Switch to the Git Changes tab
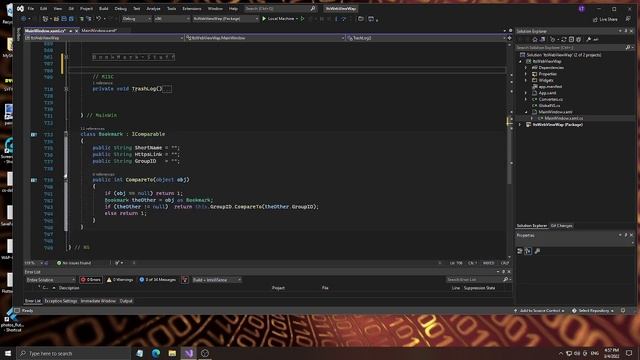 point(562,226)
